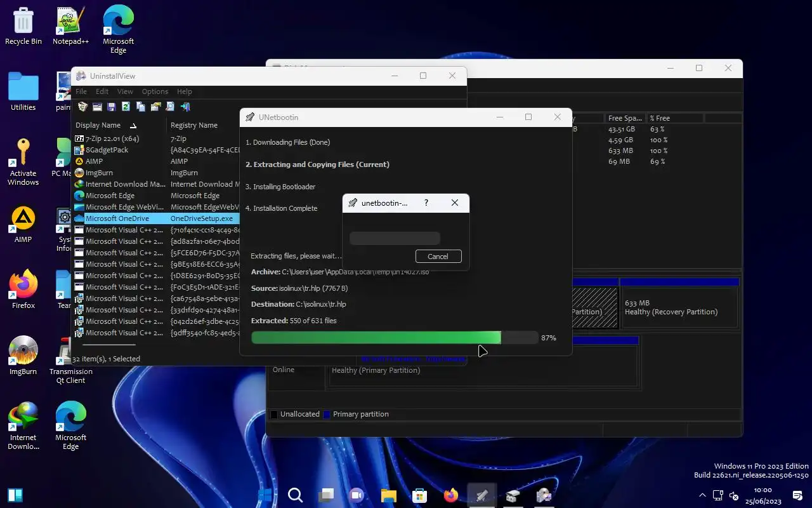
Task: Sort by Registry Name column header
Action: pyautogui.click(x=203, y=125)
